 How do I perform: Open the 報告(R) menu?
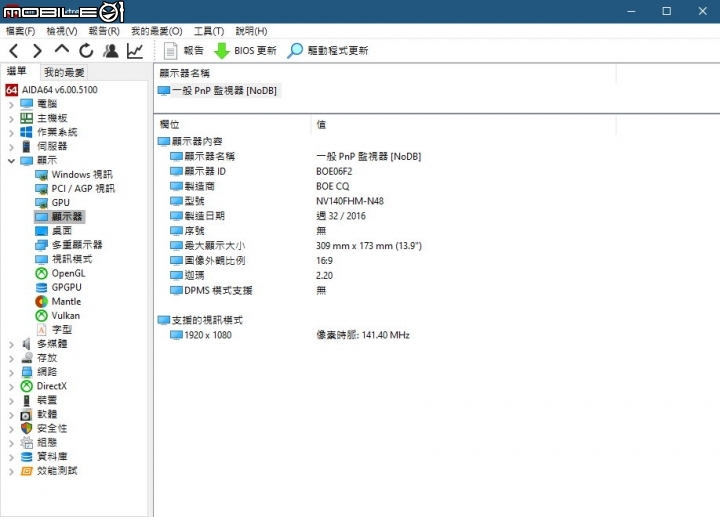coord(104,31)
